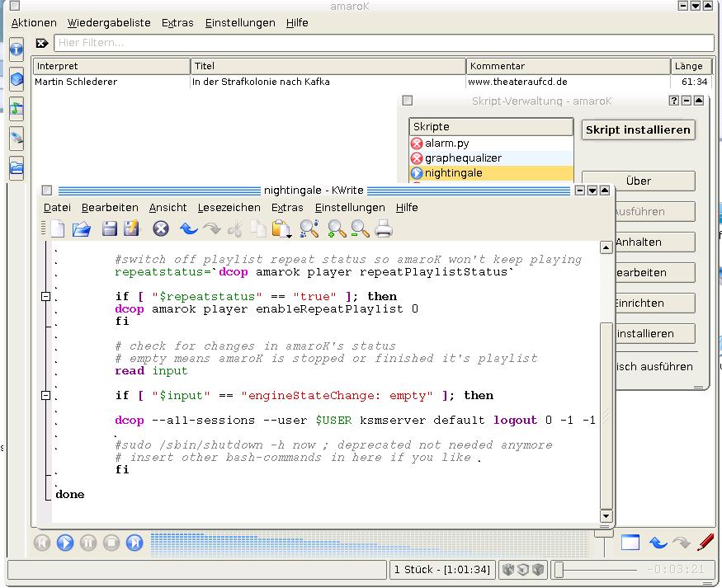Open amaroK media device sidebar icon
Image resolution: width=722 pixels, height=588 pixels.
pos(17,139)
